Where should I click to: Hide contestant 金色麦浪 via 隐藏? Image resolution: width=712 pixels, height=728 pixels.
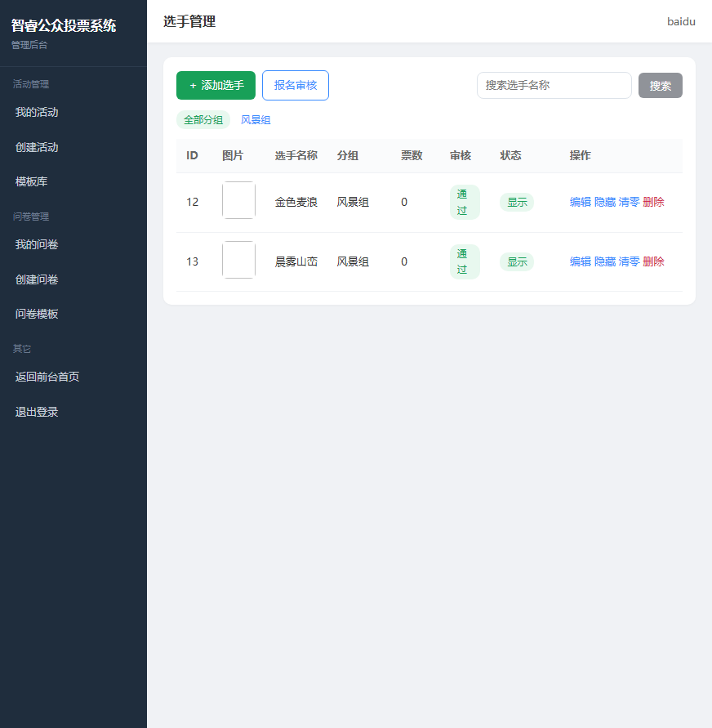coord(605,202)
